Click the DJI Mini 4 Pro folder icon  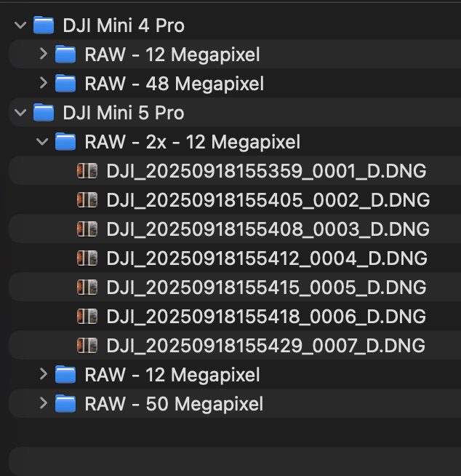(x=44, y=25)
